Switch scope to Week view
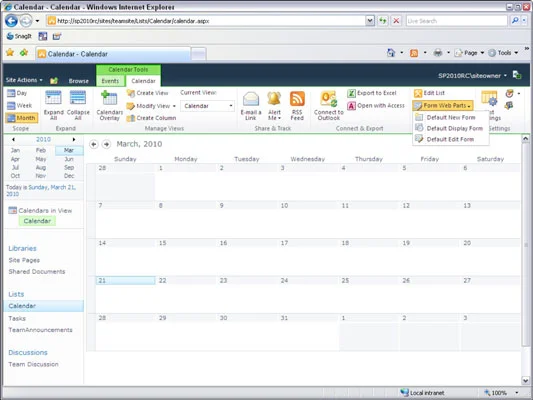The image size is (533, 400). click(20, 106)
